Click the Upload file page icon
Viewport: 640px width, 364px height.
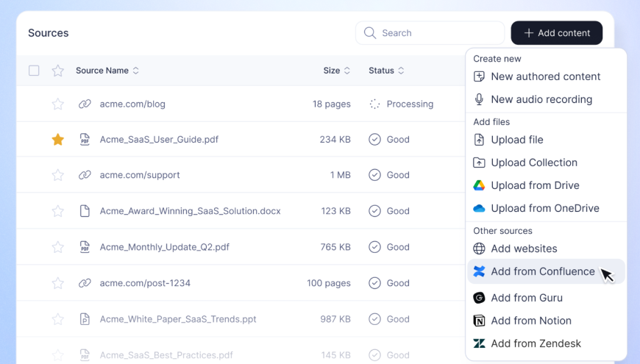coord(479,140)
